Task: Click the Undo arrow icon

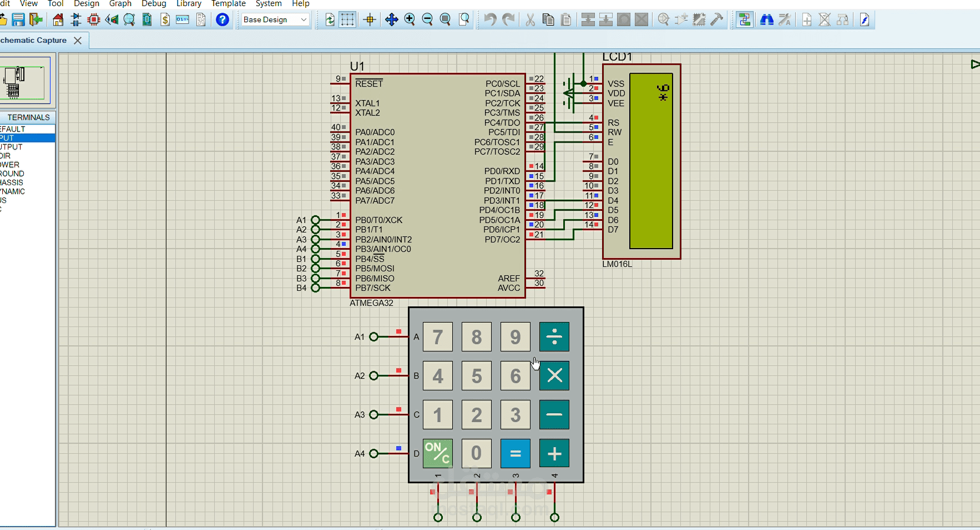Action: click(490, 20)
